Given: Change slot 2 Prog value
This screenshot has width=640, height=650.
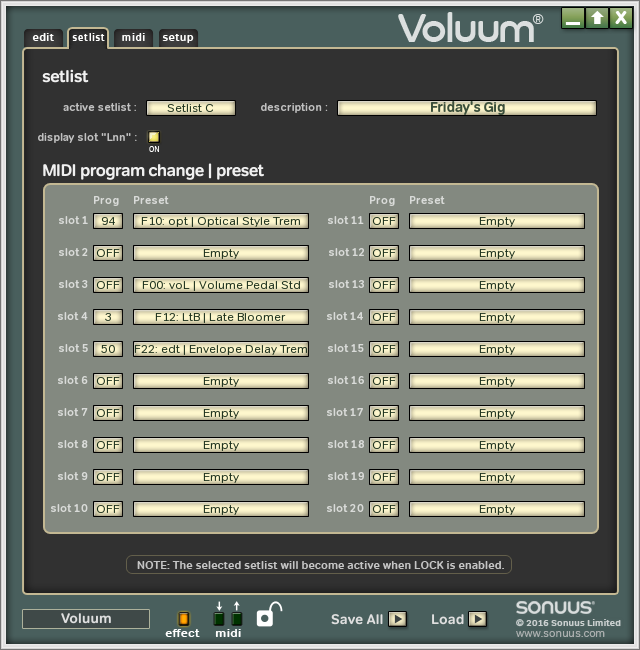Looking at the screenshot, I should 108,253.
